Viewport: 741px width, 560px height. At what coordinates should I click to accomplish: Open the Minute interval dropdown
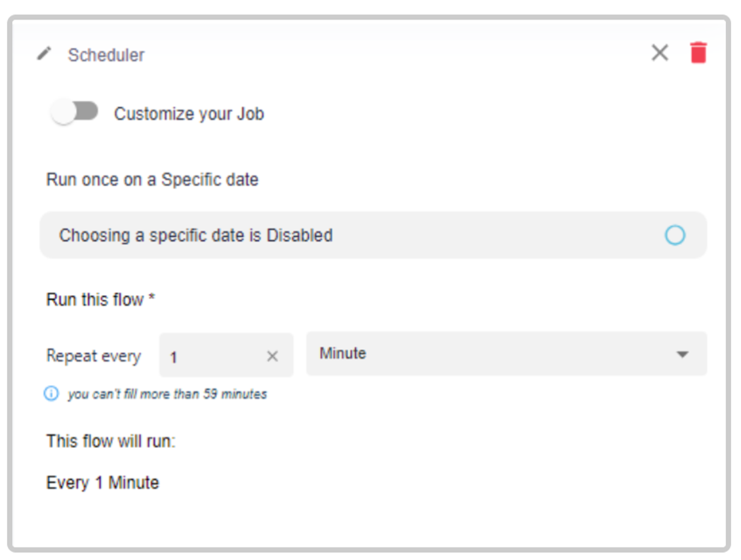point(507,353)
